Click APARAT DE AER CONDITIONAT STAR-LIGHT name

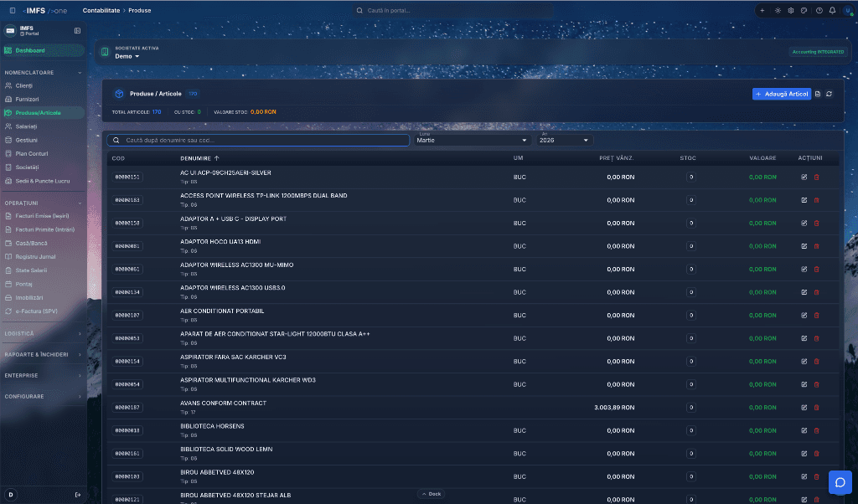(x=275, y=334)
